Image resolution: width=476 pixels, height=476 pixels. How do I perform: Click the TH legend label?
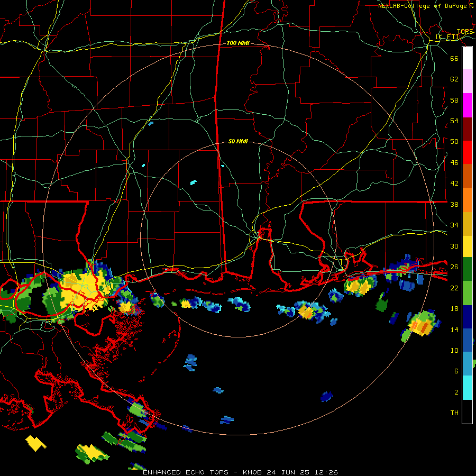(454, 413)
